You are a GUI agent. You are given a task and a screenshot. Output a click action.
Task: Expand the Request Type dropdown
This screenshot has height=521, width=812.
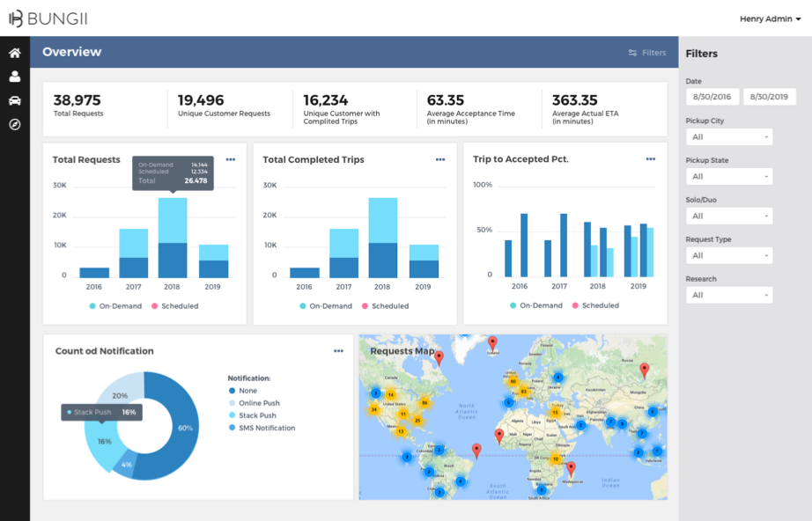(729, 255)
